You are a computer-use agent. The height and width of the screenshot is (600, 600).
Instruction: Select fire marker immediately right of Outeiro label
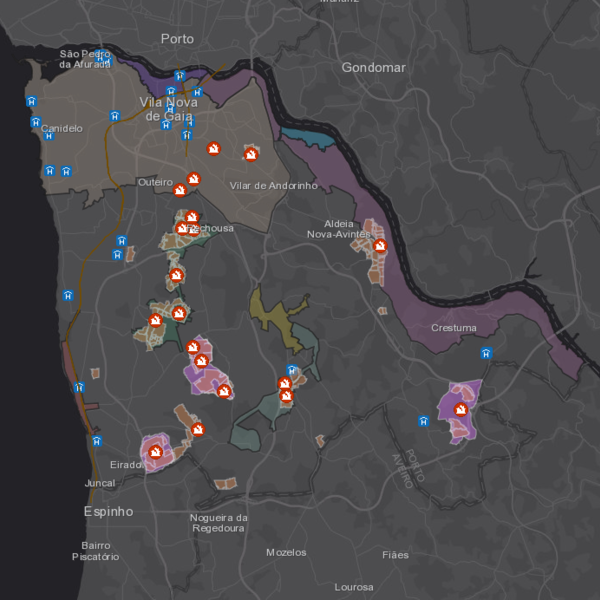tap(180, 190)
